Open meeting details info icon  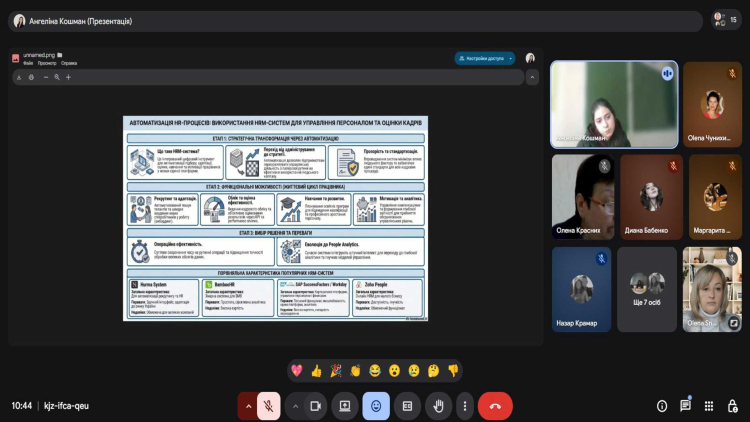click(x=662, y=406)
